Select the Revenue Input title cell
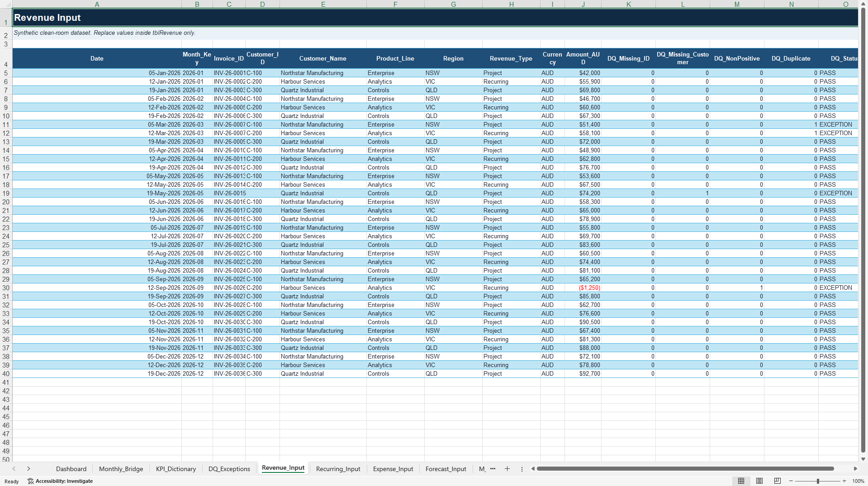 tap(435, 18)
